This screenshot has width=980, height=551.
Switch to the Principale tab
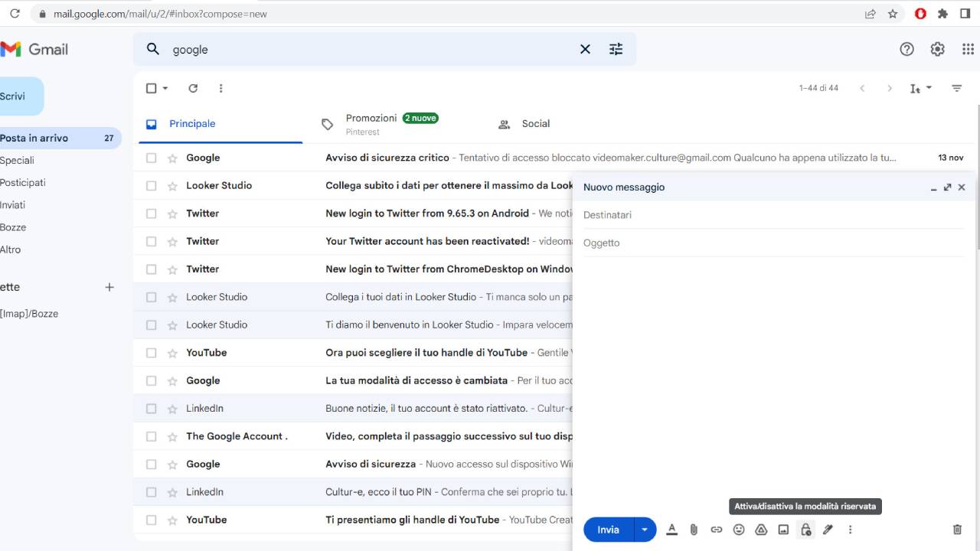click(220, 124)
